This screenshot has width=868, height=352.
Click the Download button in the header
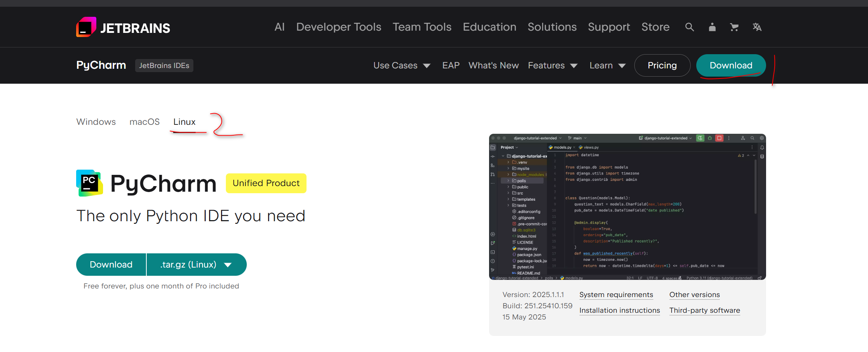point(731,65)
